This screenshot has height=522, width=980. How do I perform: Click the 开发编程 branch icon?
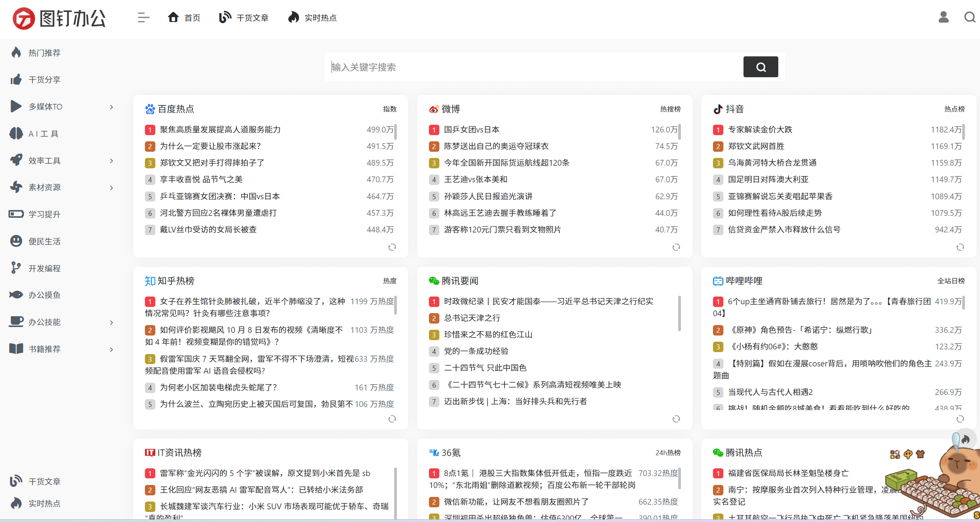[16, 268]
